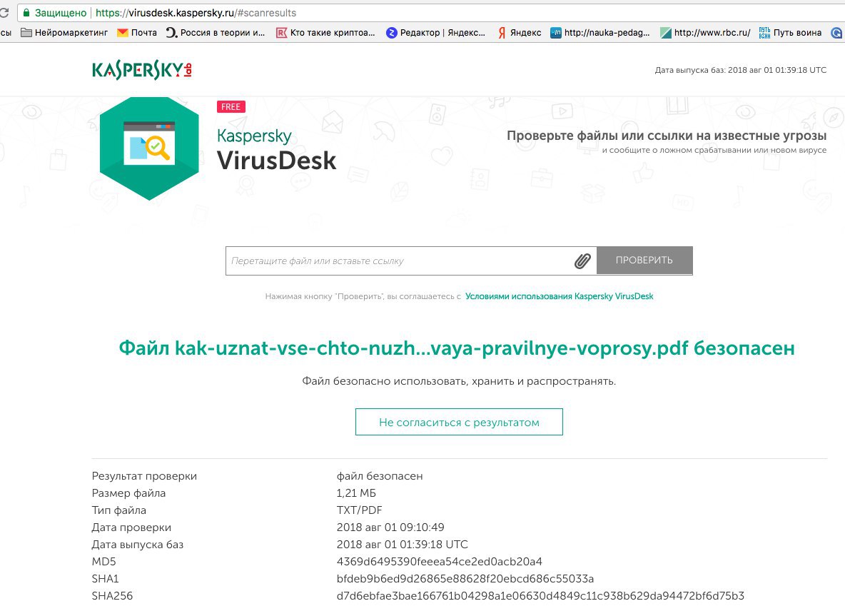Click the header database release date text

[741, 70]
